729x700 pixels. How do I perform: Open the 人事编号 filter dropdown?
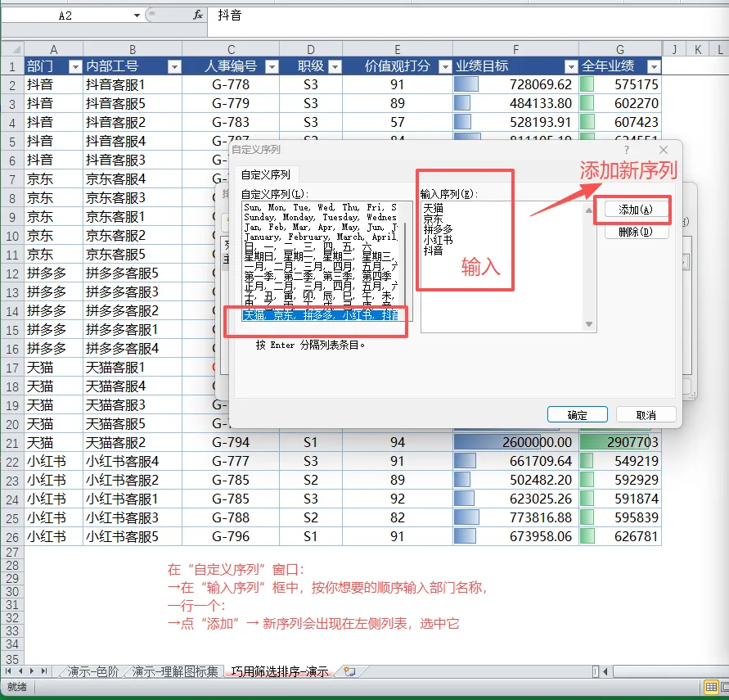pos(272,67)
